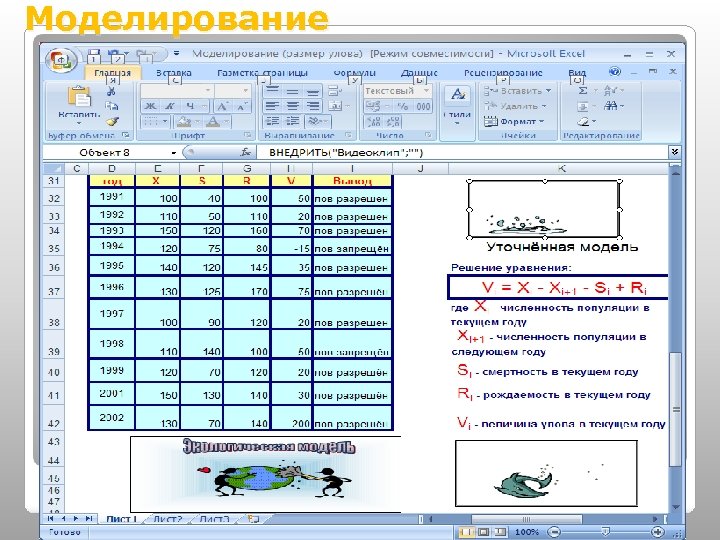
Task: Click the Undo icon in quick access toolbar
Action: click(115, 55)
